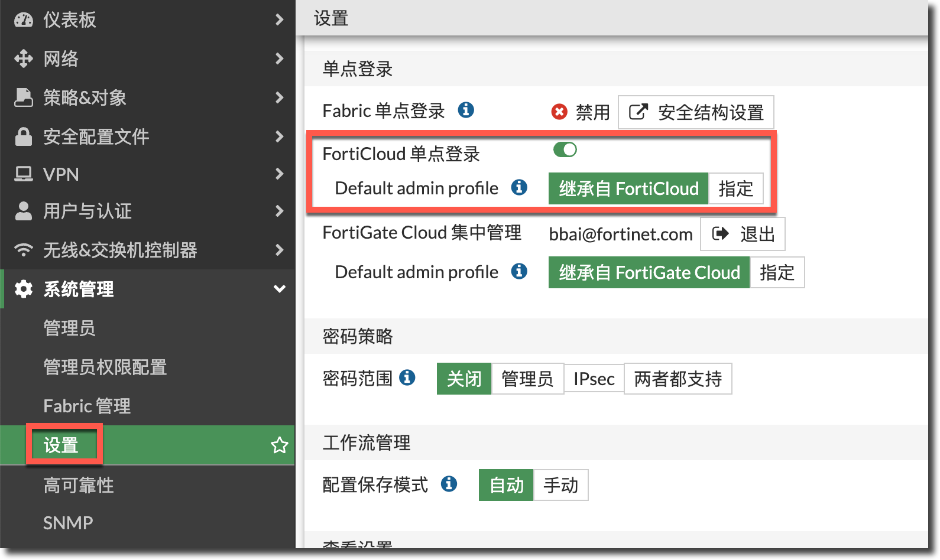Click the 单点登录 section heading
The height and width of the screenshot is (560, 940).
358,69
